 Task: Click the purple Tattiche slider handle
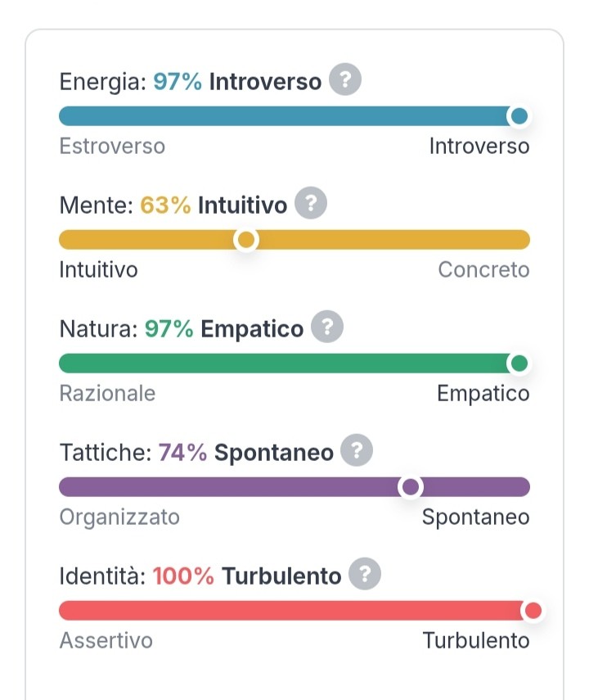[411, 487]
